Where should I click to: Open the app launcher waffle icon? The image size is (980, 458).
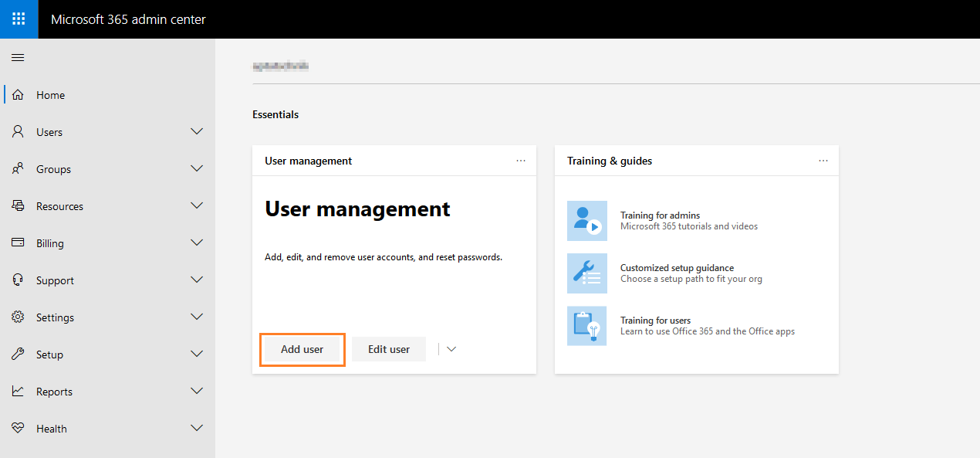pyautogui.click(x=19, y=19)
